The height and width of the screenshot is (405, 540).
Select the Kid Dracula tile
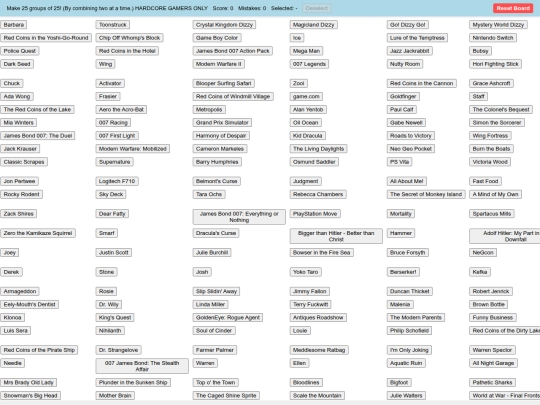[x=308, y=136]
